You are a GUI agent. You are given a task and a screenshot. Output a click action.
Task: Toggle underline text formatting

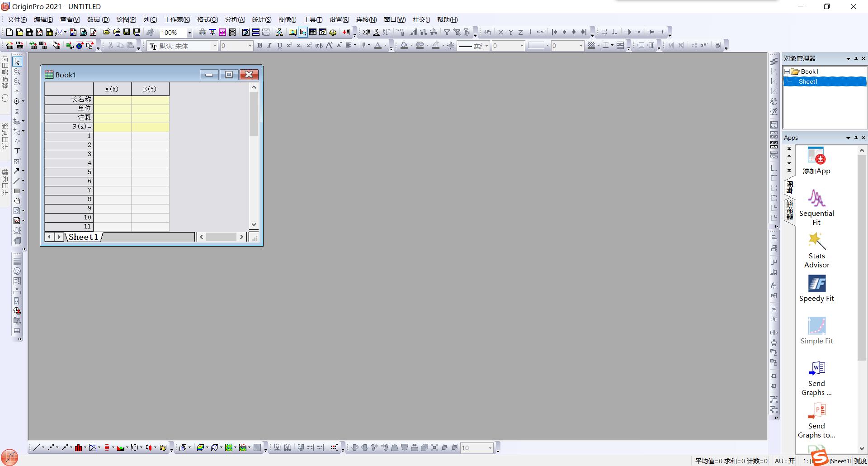click(x=279, y=46)
